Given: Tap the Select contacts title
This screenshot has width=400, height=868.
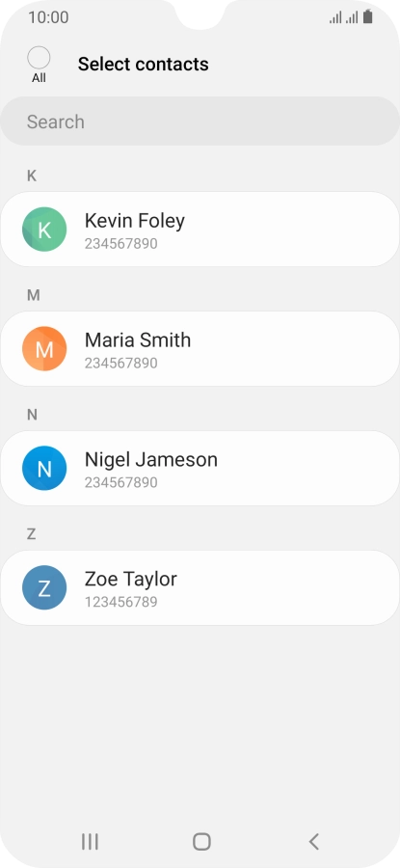Looking at the screenshot, I should 144,65.
